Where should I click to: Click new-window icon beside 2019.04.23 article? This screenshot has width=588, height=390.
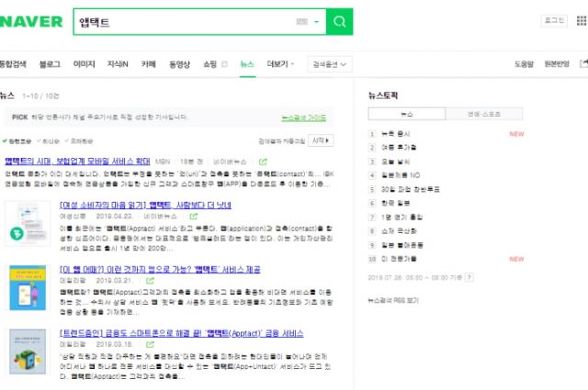[193, 217]
